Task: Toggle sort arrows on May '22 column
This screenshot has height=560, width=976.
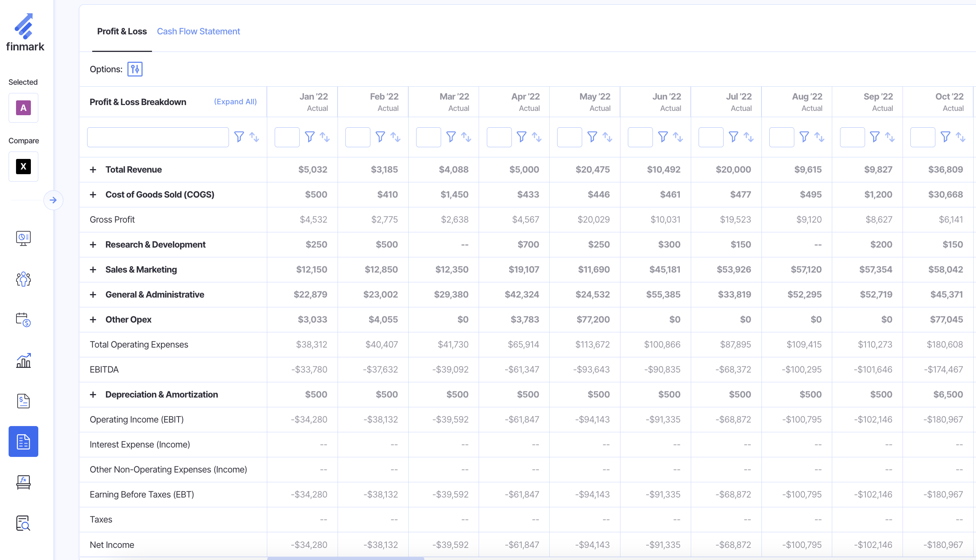Action: click(607, 137)
